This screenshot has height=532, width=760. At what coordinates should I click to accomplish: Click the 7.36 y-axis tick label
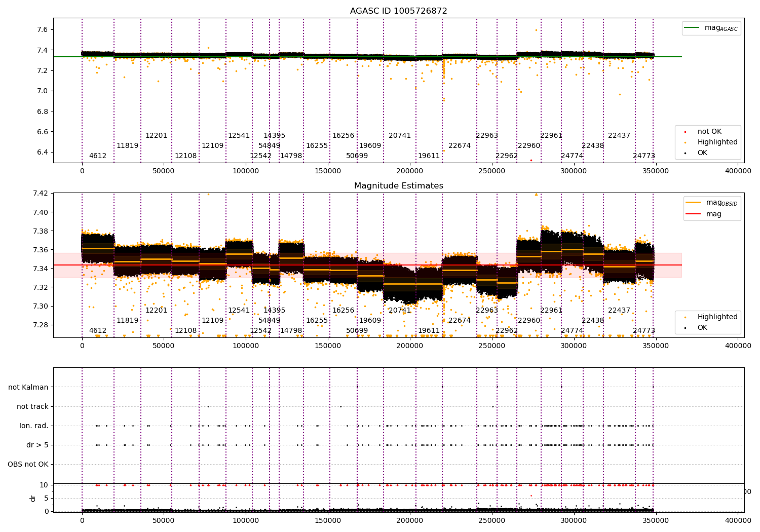(x=41, y=250)
